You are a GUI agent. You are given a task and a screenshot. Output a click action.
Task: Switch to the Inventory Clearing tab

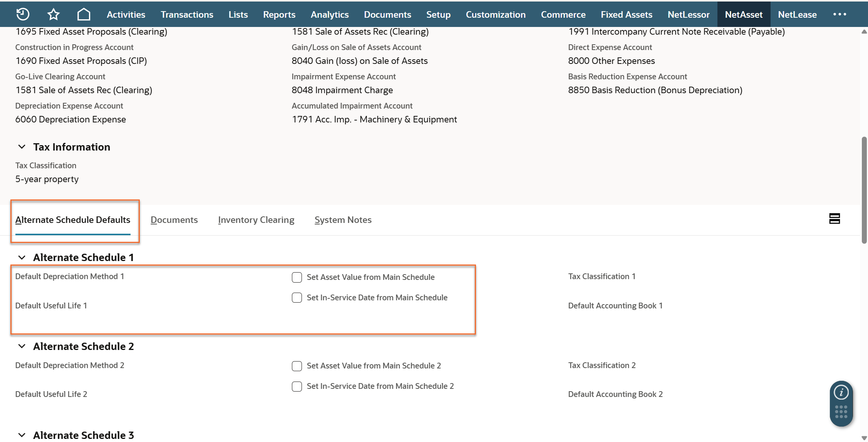click(256, 220)
